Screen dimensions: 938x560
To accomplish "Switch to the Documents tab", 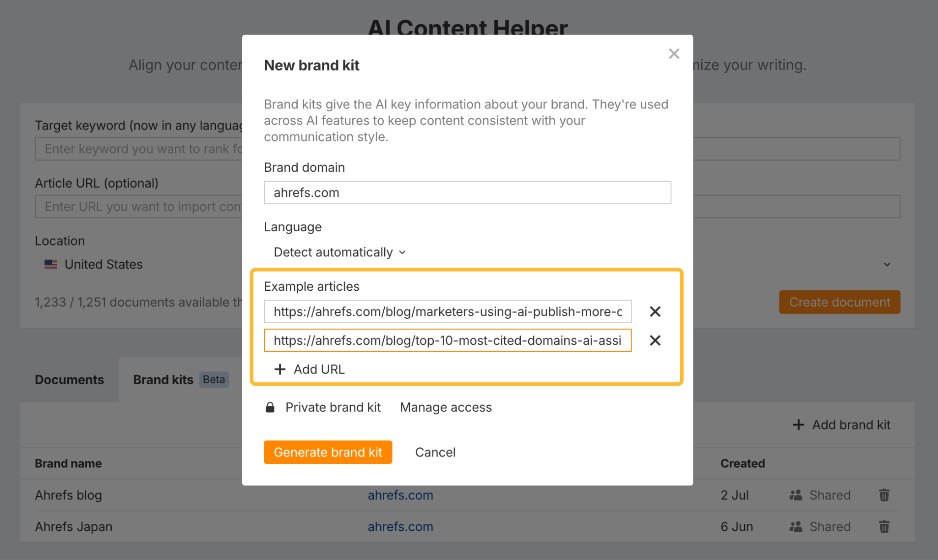I will 70,380.
